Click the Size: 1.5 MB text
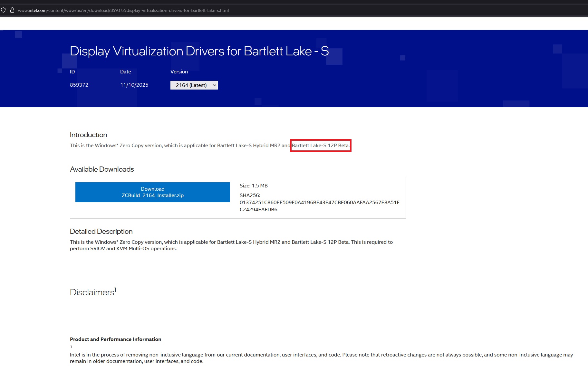Image resolution: width=588 pixels, height=380 pixels. click(x=254, y=186)
